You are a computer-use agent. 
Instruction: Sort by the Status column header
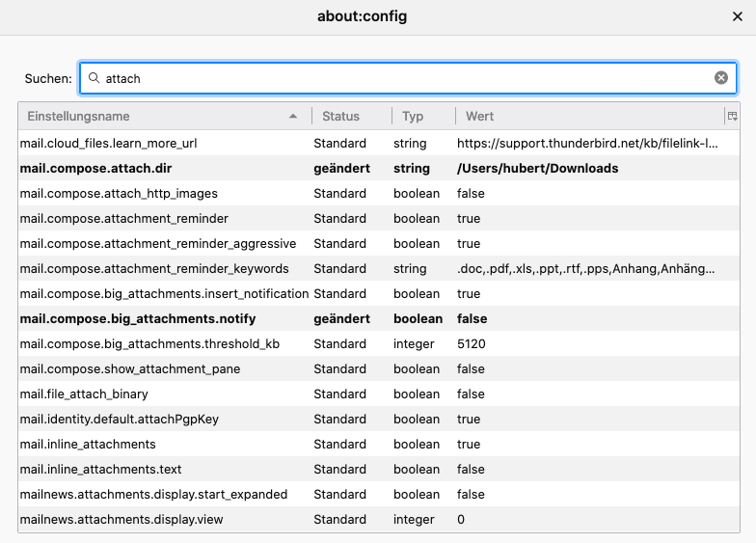(341, 116)
